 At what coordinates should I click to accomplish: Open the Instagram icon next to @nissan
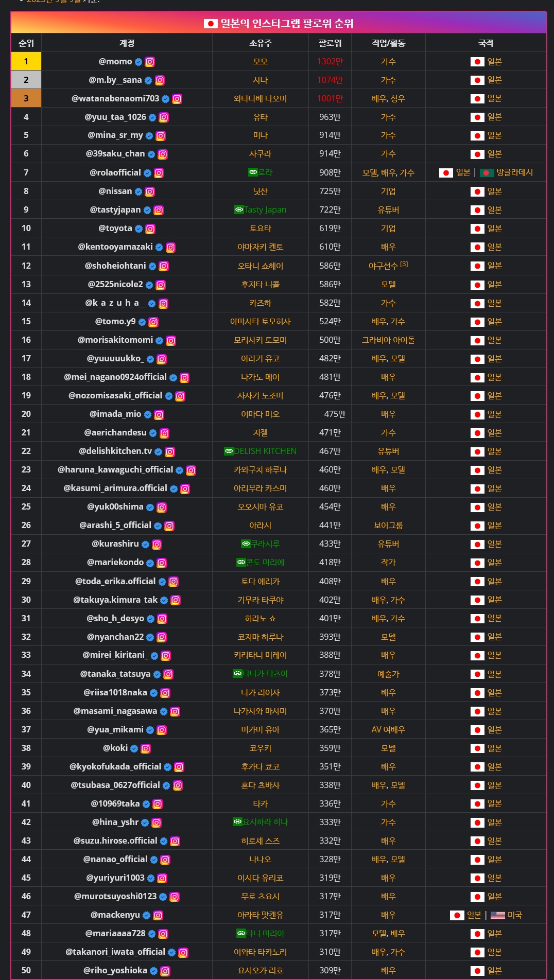pyautogui.click(x=150, y=191)
